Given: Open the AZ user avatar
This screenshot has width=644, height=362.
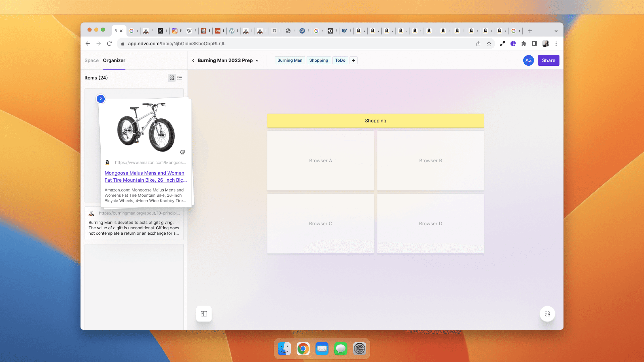Looking at the screenshot, I should (528, 61).
